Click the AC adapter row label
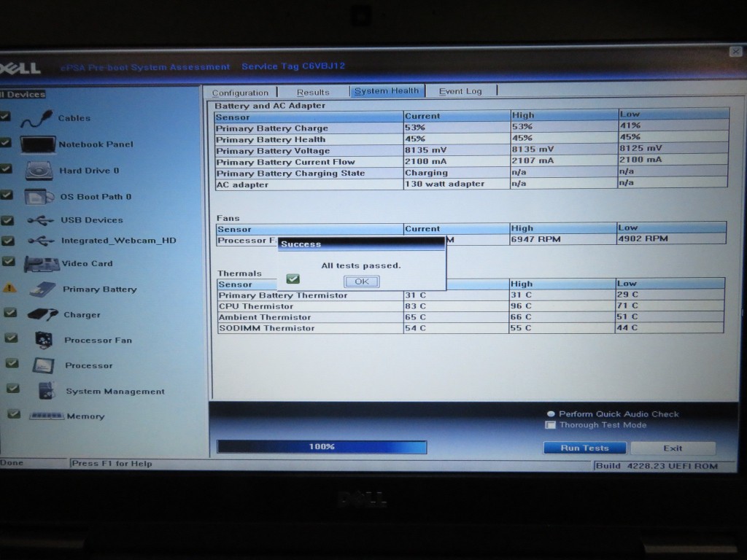 coord(242,184)
